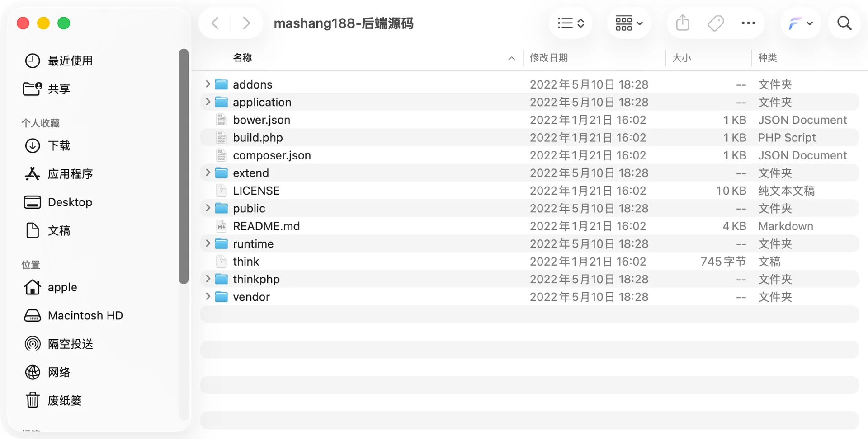Open the colorful app extension dropdown

[x=801, y=23]
